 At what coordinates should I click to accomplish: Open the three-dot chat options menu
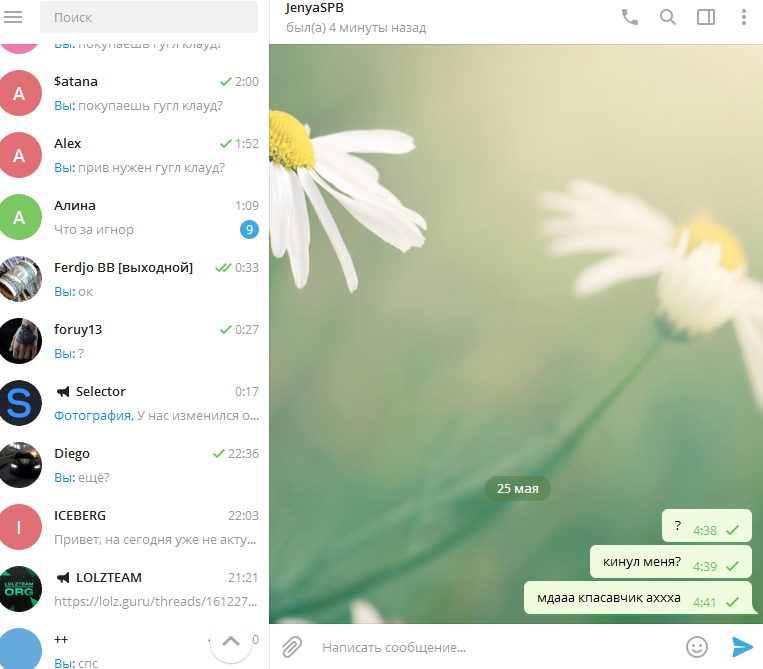(744, 17)
